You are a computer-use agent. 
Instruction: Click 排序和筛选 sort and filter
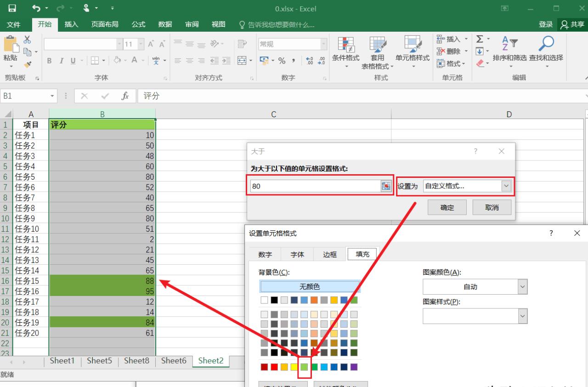(x=509, y=51)
